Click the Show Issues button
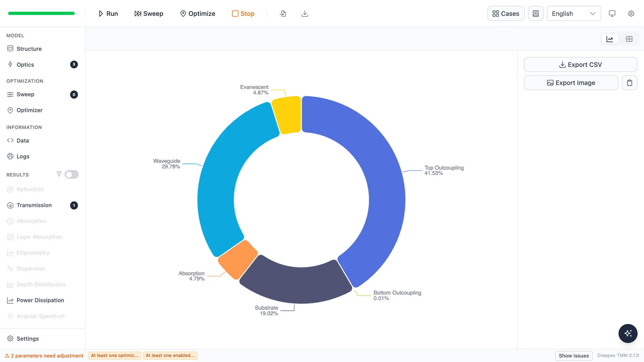The width and height of the screenshot is (644, 362). coord(574,356)
